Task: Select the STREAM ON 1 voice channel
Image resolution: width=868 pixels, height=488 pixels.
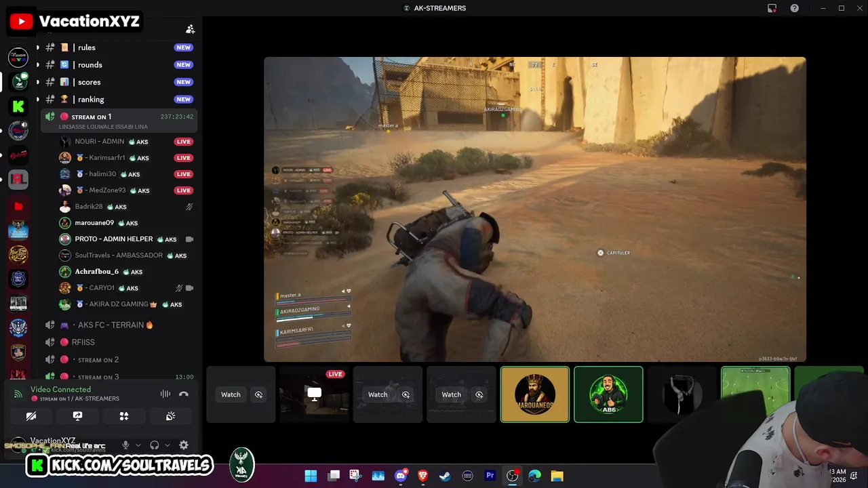Action: coord(119,121)
